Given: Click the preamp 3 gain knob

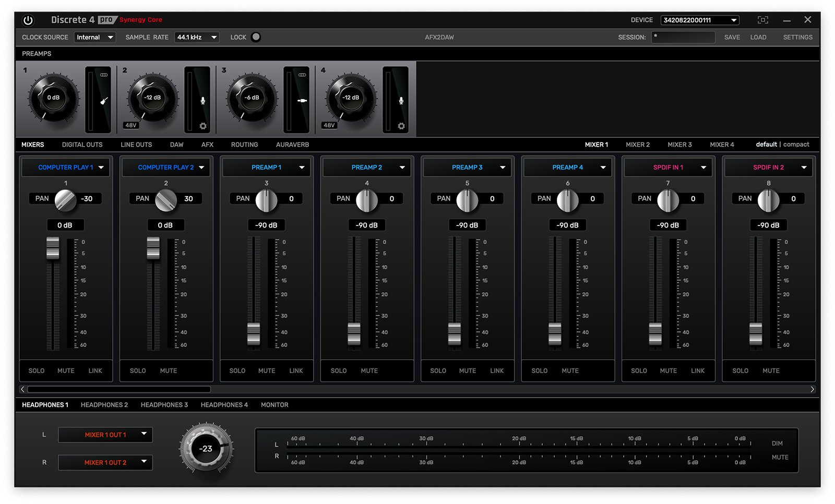Looking at the screenshot, I should (252, 98).
